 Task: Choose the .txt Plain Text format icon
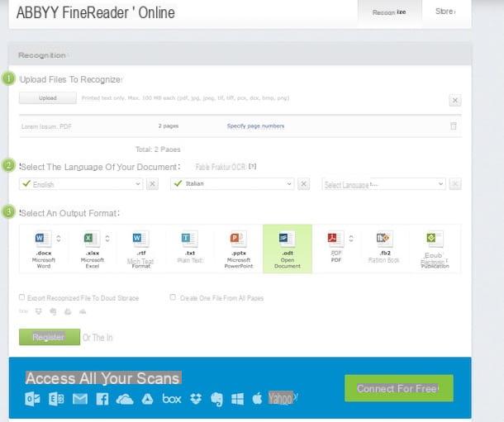[190, 239]
